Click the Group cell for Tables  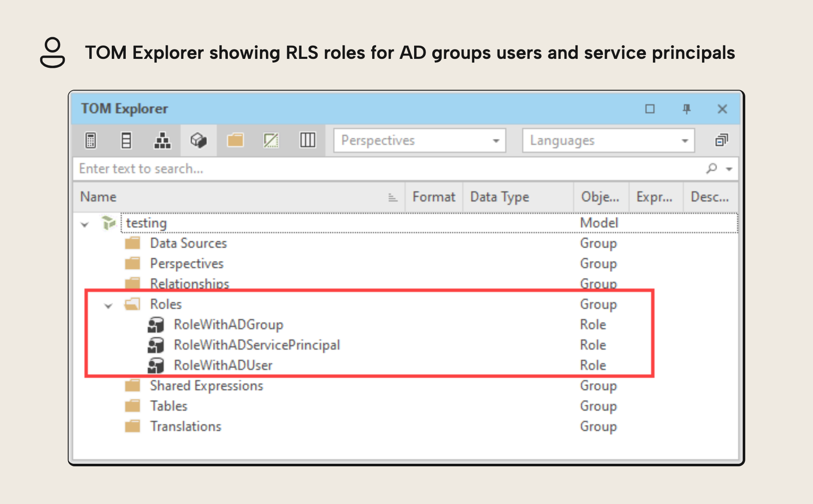pyautogui.click(x=598, y=406)
